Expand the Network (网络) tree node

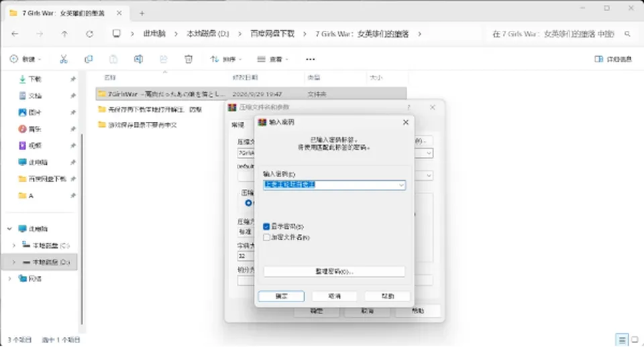pyautogui.click(x=9, y=279)
